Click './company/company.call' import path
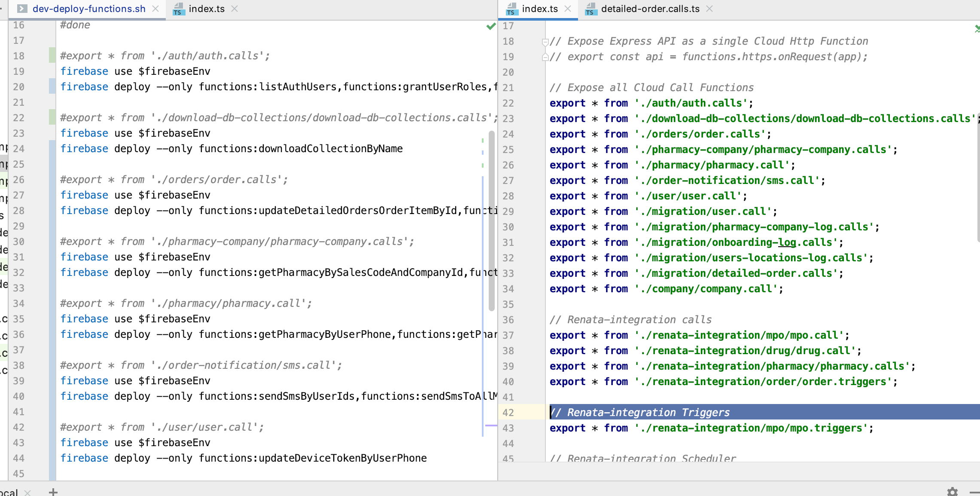This screenshot has width=980, height=496. (x=706, y=289)
